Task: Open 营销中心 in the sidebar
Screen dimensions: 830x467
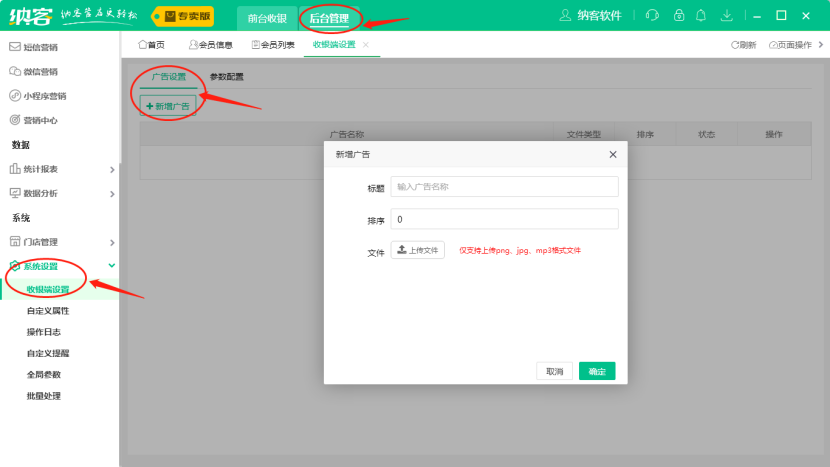Action: click(40, 120)
